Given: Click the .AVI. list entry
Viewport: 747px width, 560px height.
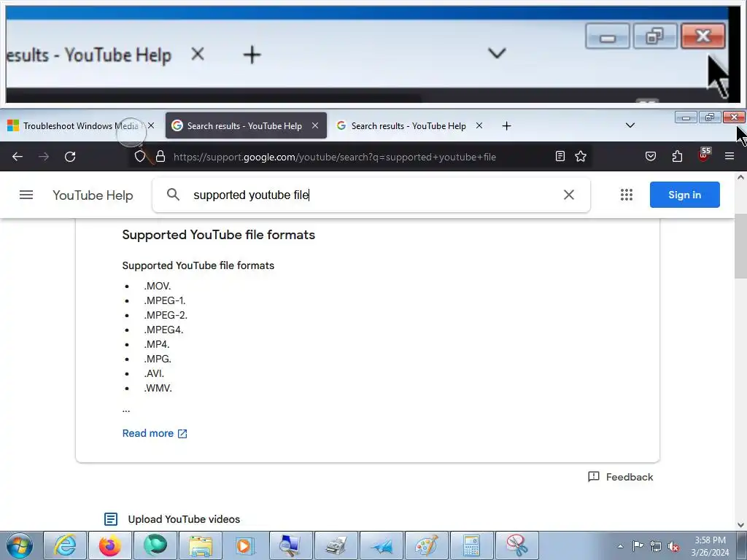Looking at the screenshot, I should pos(154,373).
